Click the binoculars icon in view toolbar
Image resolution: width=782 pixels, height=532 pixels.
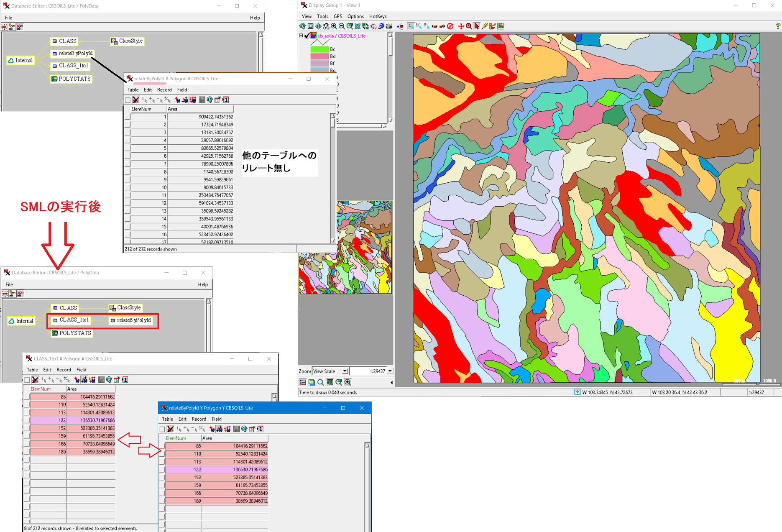point(326,26)
